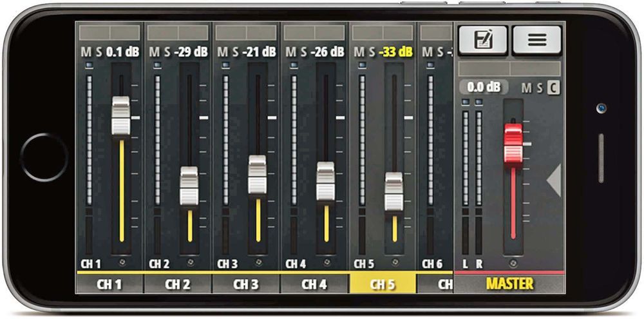Viewport: 644px width, 319px height.
Task: Select the highlighted CH 5 strip label
Action: click(382, 284)
